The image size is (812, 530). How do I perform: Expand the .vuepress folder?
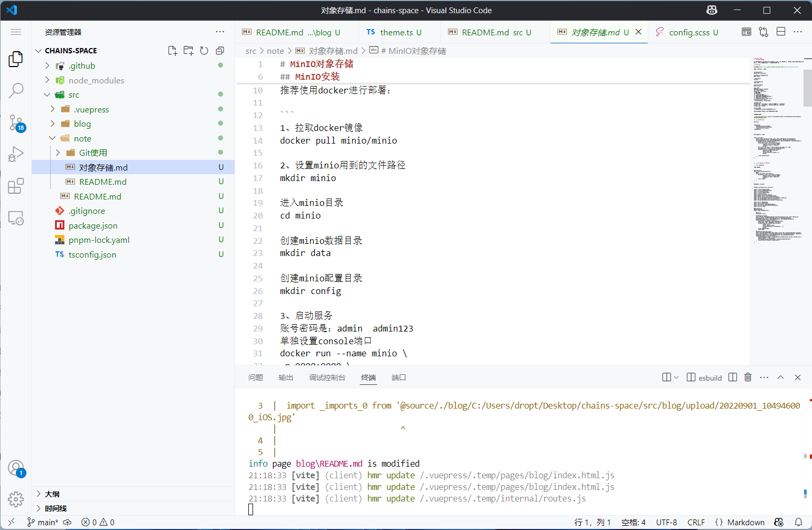pos(52,109)
